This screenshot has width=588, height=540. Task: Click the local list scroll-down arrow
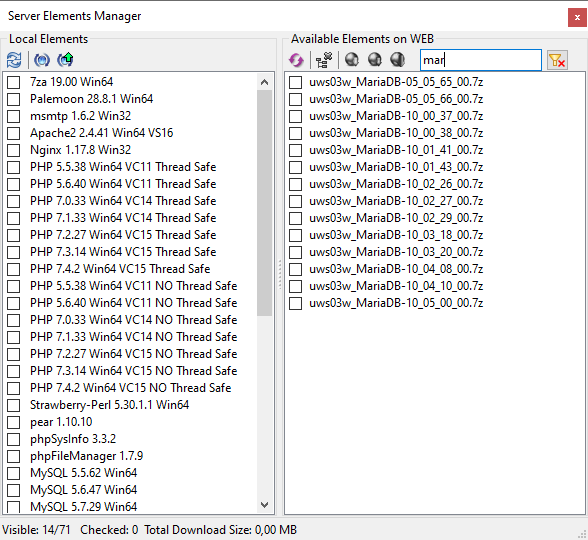click(264, 505)
